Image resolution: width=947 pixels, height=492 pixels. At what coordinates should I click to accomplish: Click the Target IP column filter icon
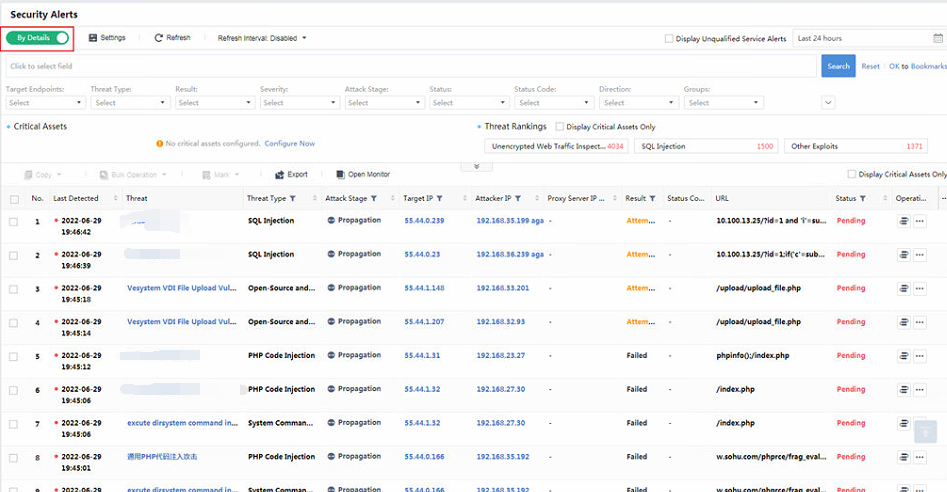(439, 199)
